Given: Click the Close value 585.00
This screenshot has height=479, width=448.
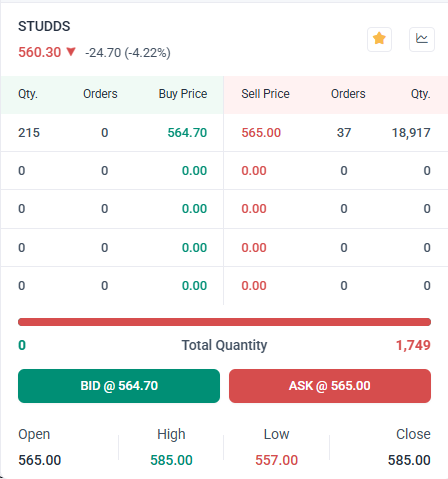Looking at the screenshot, I should (409, 460).
